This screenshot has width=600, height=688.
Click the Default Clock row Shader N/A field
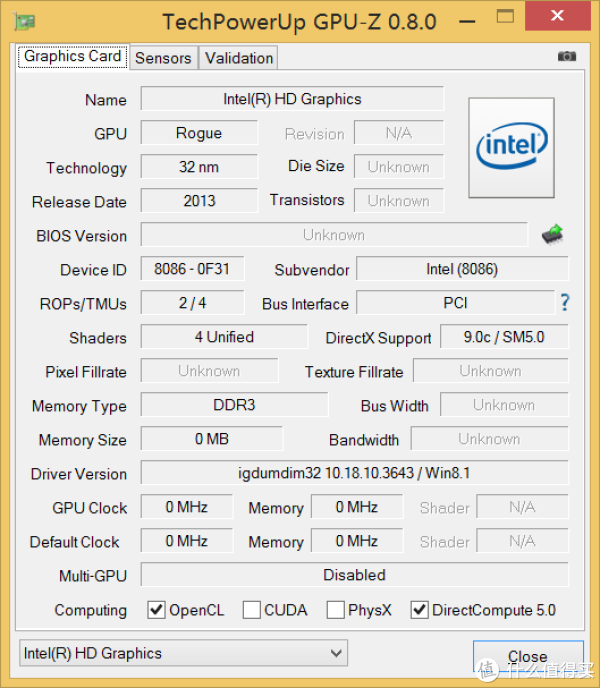[522, 541]
